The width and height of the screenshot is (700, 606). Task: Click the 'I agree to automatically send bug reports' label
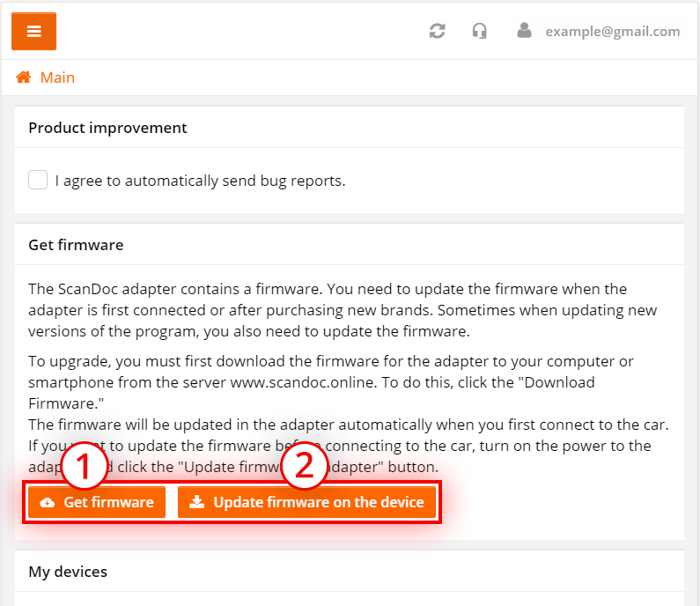tap(201, 181)
